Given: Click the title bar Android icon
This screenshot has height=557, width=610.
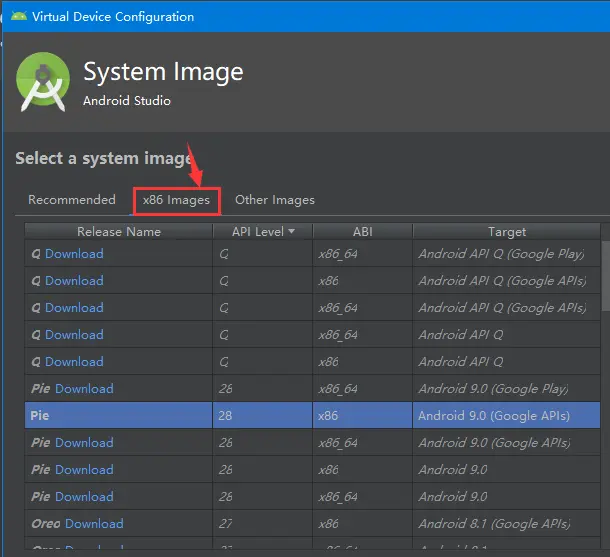Looking at the screenshot, I should pyautogui.click(x=17, y=16).
